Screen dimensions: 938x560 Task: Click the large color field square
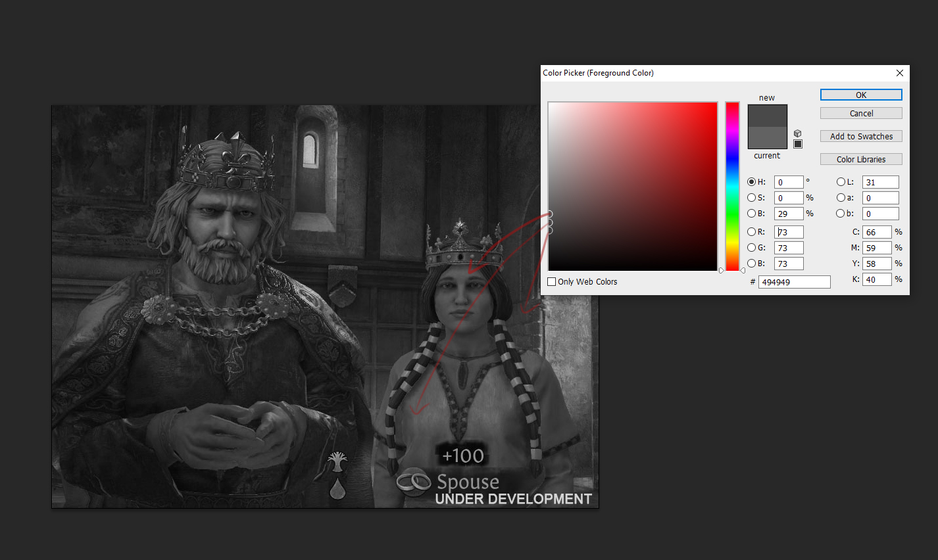click(x=633, y=186)
